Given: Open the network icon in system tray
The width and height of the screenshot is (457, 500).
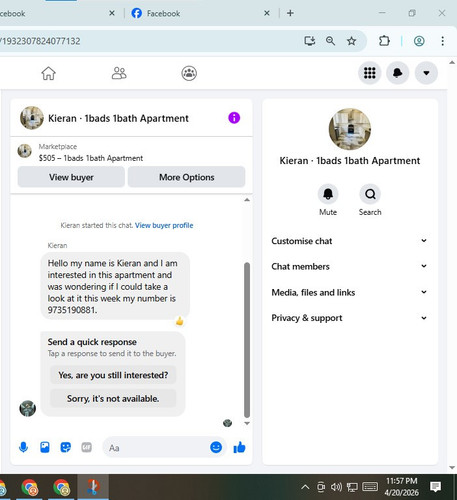Looking at the screenshot, I should pyautogui.click(x=352, y=487).
